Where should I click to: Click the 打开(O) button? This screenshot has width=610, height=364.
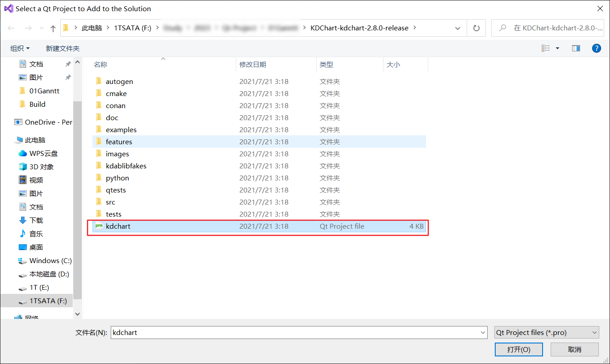coord(519,349)
